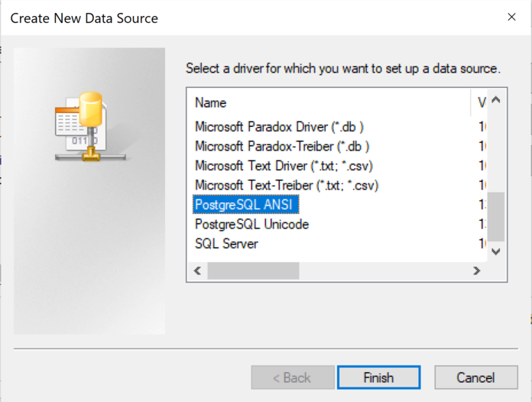The height and width of the screenshot is (402, 532).
Task: Click horizontal scrollbar track right of thumb
Action: click(382, 271)
